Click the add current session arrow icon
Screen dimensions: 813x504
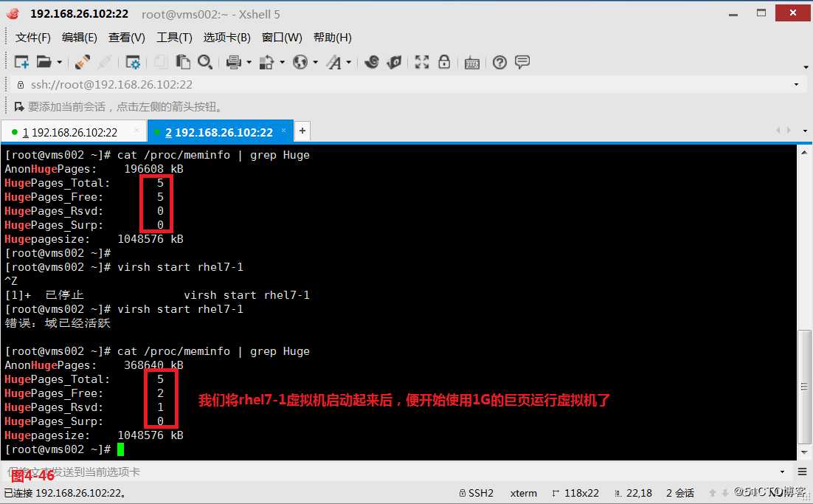point(19,107)
